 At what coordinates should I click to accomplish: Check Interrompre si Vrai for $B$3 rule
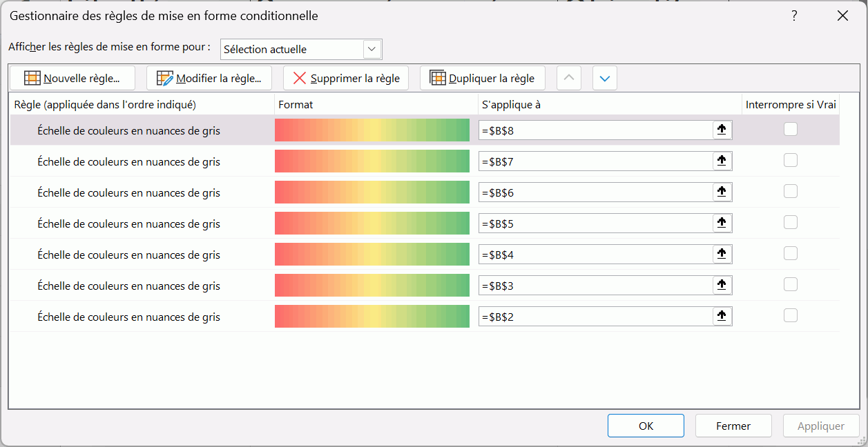tap(791, 284)
